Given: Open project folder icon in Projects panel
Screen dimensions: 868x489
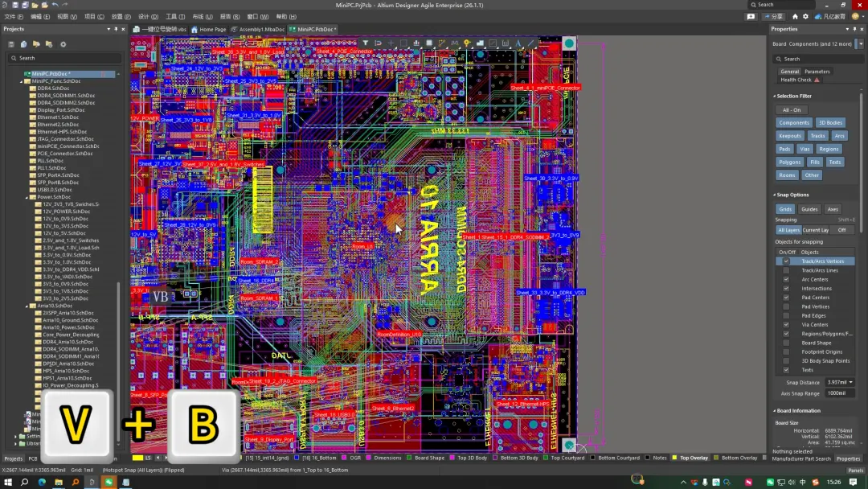Looking at the screenshot, I should pyautogui.click(x=36, y=44).
